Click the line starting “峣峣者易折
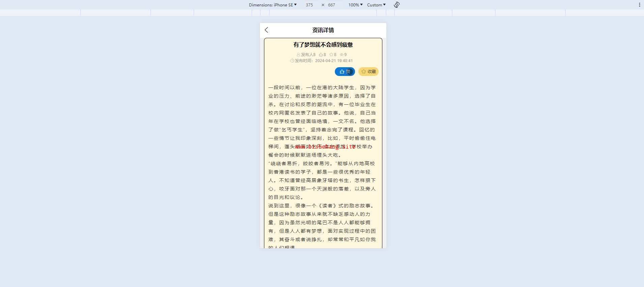This screenshot has width=644, height=287. 322,163
